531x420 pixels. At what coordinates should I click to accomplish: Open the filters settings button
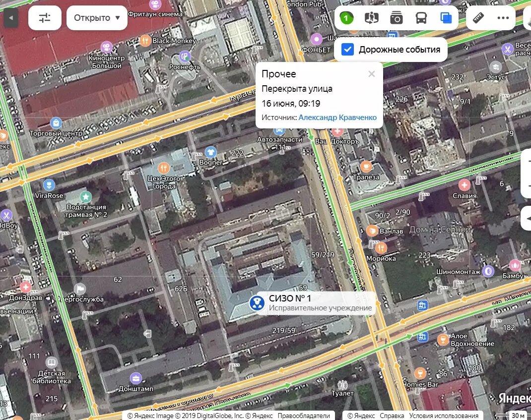(x=45, y=18)
